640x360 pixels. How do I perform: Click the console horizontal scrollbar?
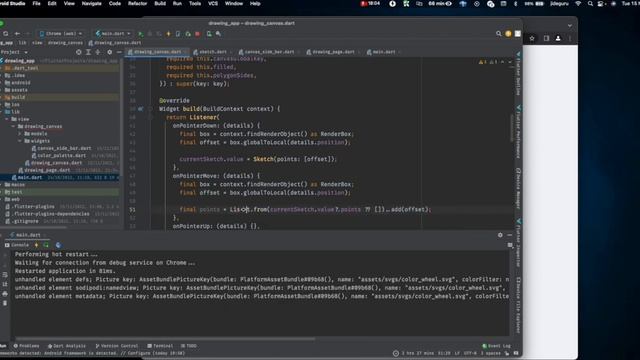pos(165,338)
